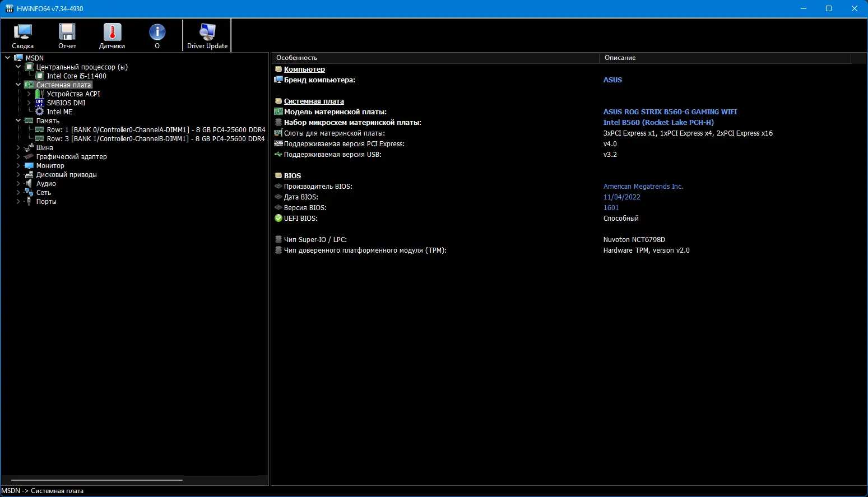Click the Порты port icon
This screenshot has width=868, height=497.
(x=29, y=201)
